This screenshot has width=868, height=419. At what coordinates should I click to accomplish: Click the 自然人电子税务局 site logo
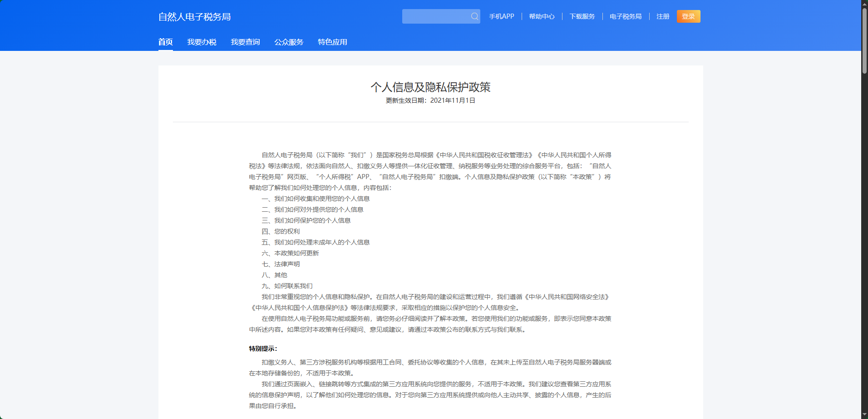tap(194, 17)
